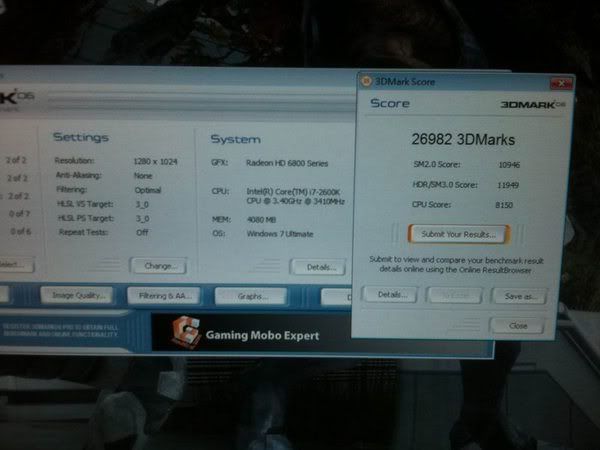Open System Details button in main window
The height and width of the screenshot is (450, 600).
[318, 267]
